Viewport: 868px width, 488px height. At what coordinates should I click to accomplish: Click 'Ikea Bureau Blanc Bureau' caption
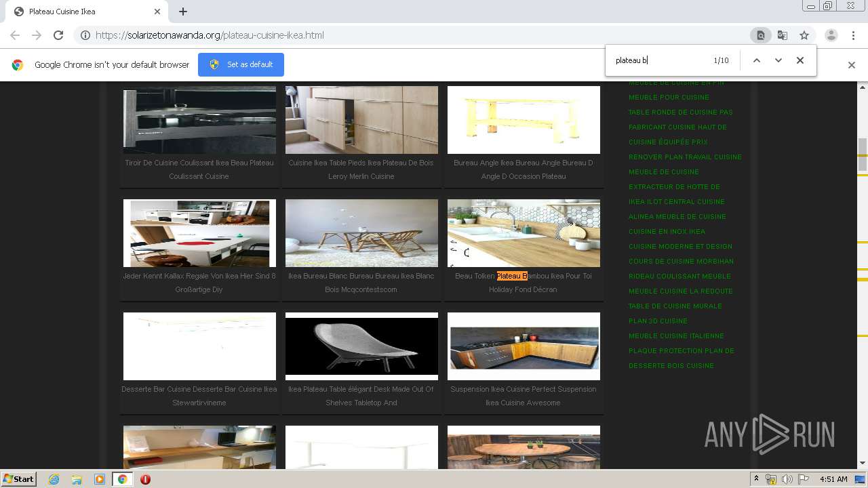pos(361,283)
